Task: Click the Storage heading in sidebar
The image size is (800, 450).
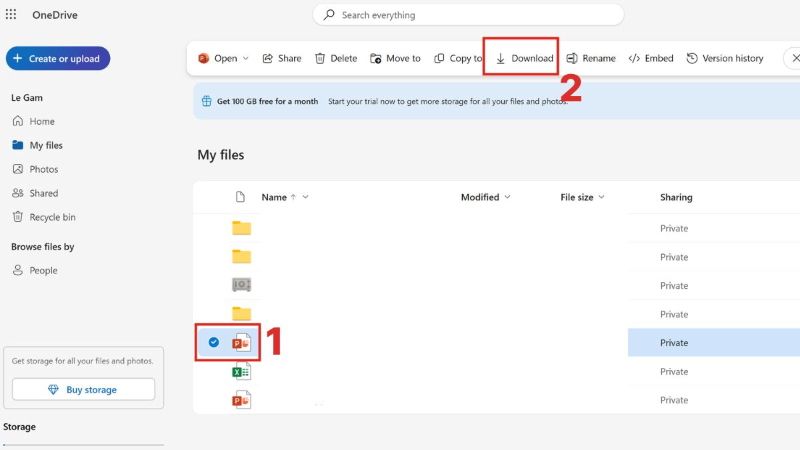Action: click(19, 427)
